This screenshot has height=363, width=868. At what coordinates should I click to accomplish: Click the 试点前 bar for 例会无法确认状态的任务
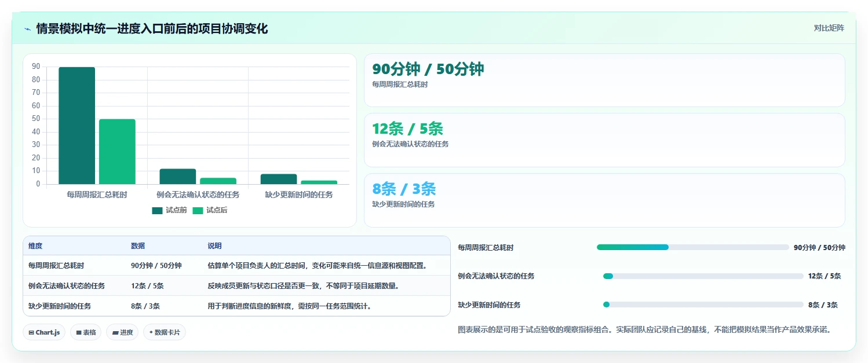pyautogui.click(x=177, y=177)
